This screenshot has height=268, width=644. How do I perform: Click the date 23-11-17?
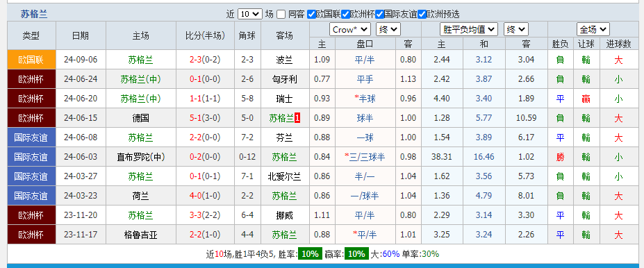pos(81,235)
